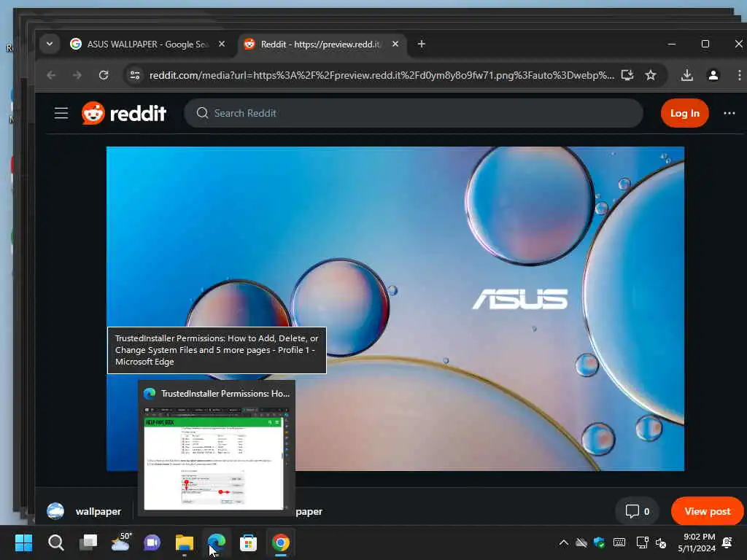
Task: Click the Reddit logo
Action: tap(124, 113)
